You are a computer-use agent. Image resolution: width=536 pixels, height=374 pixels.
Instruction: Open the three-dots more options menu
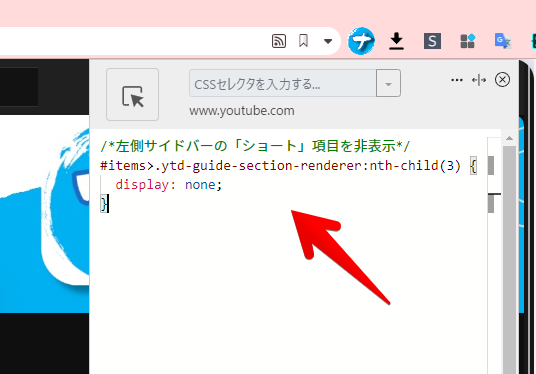coord(457,80)
